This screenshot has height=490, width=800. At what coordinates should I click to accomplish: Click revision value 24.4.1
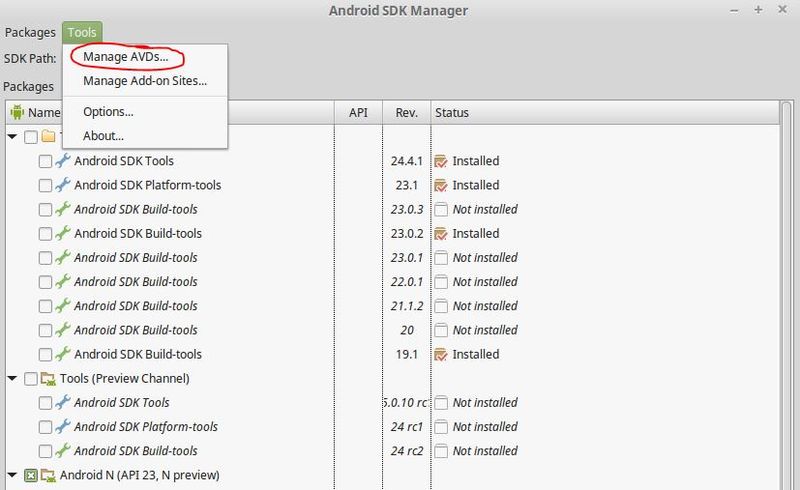point(407,161)
